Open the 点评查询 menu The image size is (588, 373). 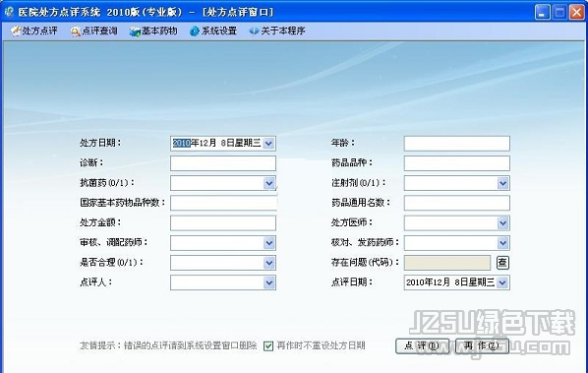[x=93, y=31]
